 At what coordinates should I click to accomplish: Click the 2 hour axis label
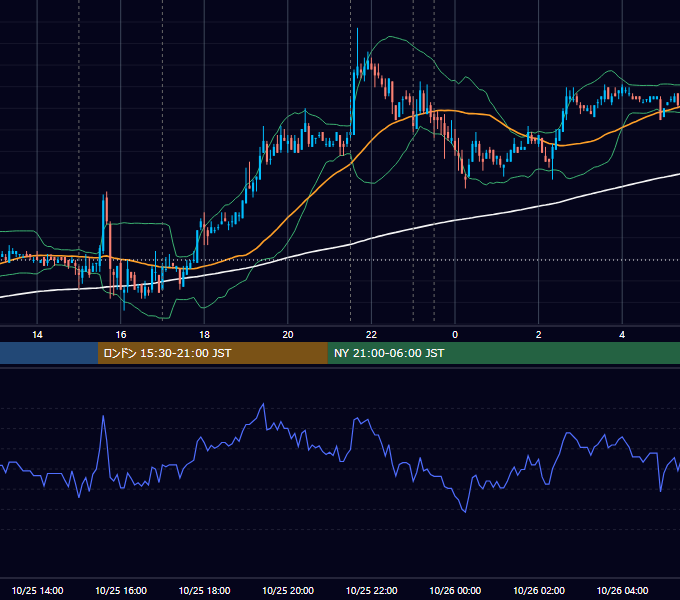539,335
